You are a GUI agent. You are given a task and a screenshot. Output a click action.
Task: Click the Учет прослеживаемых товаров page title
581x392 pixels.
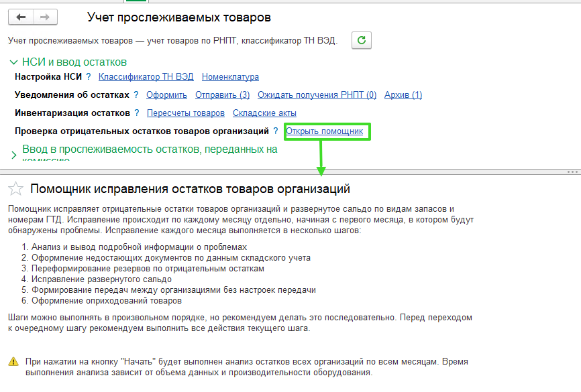pos(179,17)
